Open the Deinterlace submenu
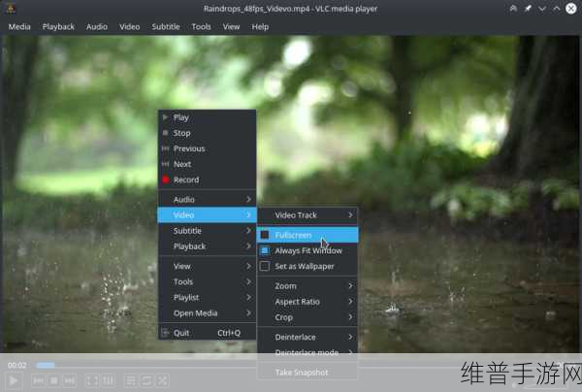The image size is (582, 392). 307,337
